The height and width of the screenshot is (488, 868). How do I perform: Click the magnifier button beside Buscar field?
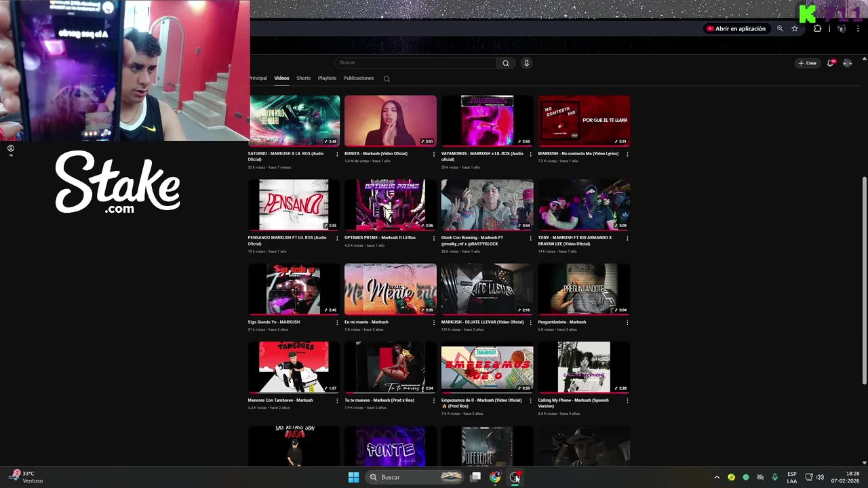505,63
